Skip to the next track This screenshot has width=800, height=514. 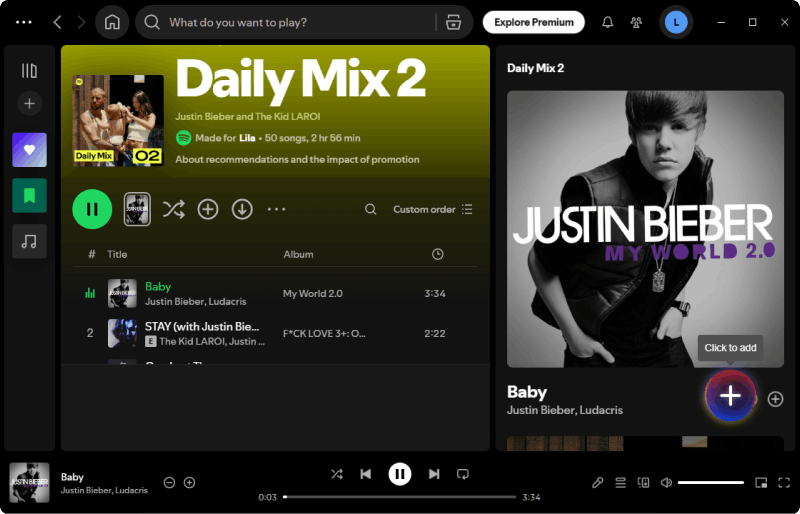point(434,474)
